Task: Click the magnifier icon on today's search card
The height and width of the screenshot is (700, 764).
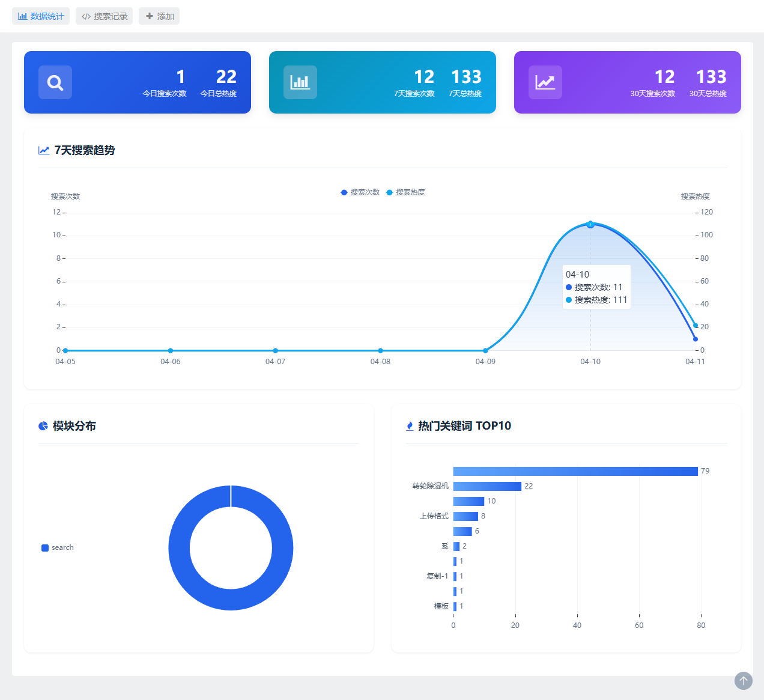Action: (55, 82)
